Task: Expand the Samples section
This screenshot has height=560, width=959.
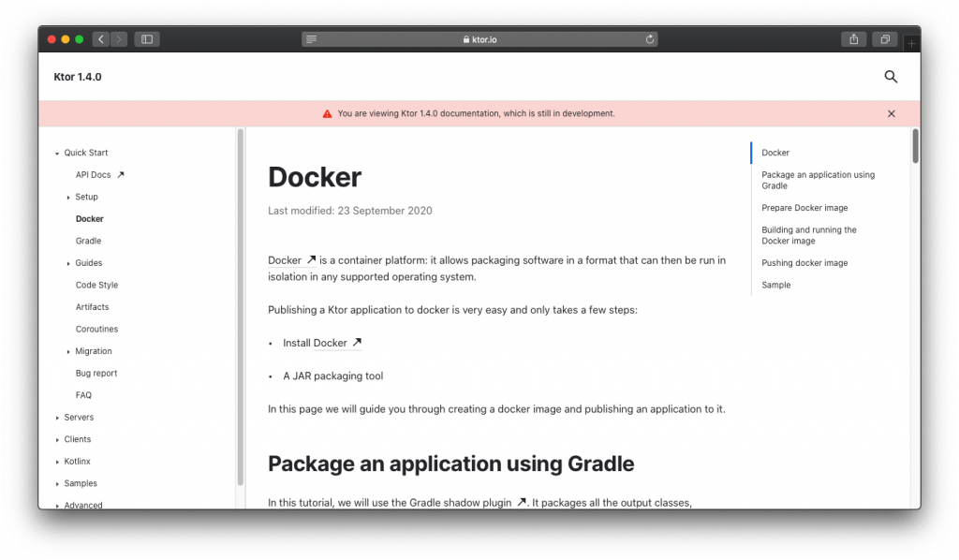Action: pos(57,483)
